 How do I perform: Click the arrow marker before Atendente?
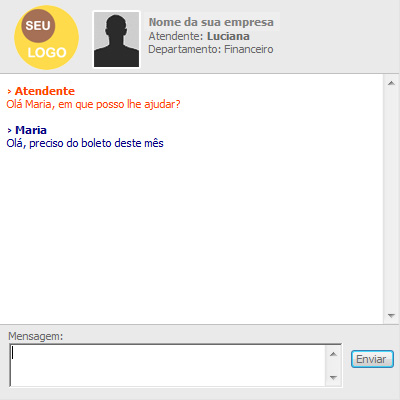[9, 91]
